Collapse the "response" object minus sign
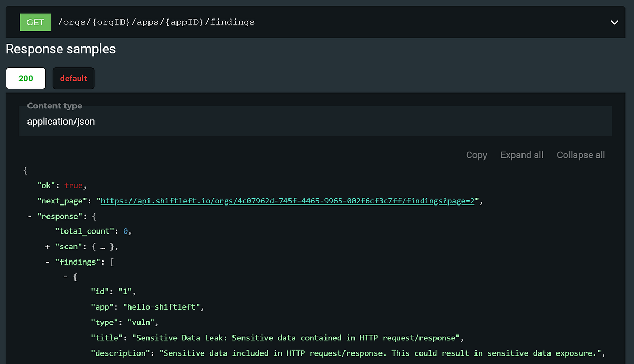The width and height of the screenshot is (634, 364). point(30,216)
